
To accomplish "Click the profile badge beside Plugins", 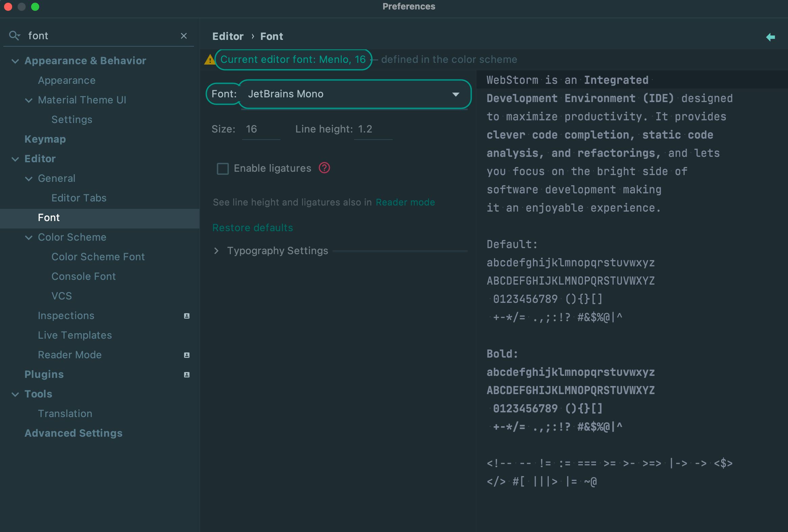I will (186, 375).
